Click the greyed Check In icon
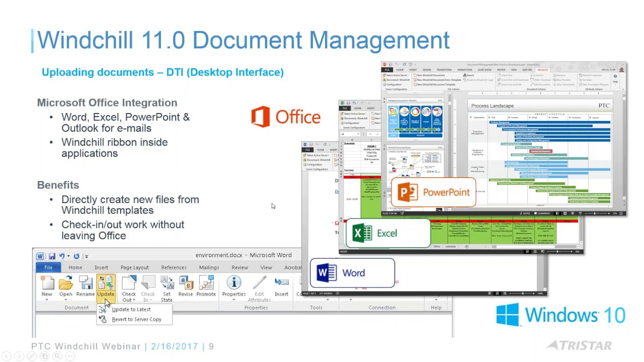Screen dimensions: 644x362 coord(148,283)
